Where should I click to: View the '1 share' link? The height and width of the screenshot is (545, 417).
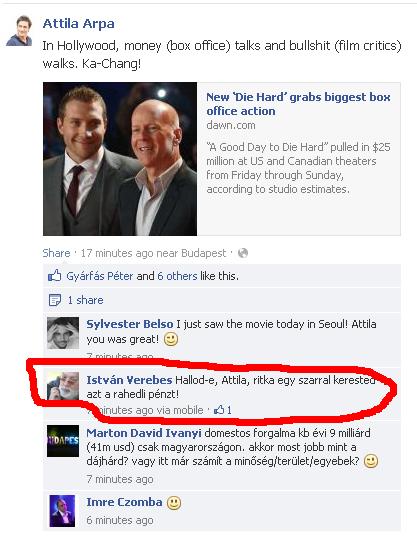(85, 300)
